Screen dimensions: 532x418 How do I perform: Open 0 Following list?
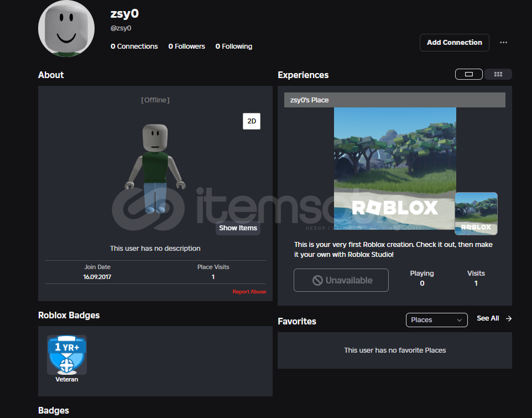233,47
